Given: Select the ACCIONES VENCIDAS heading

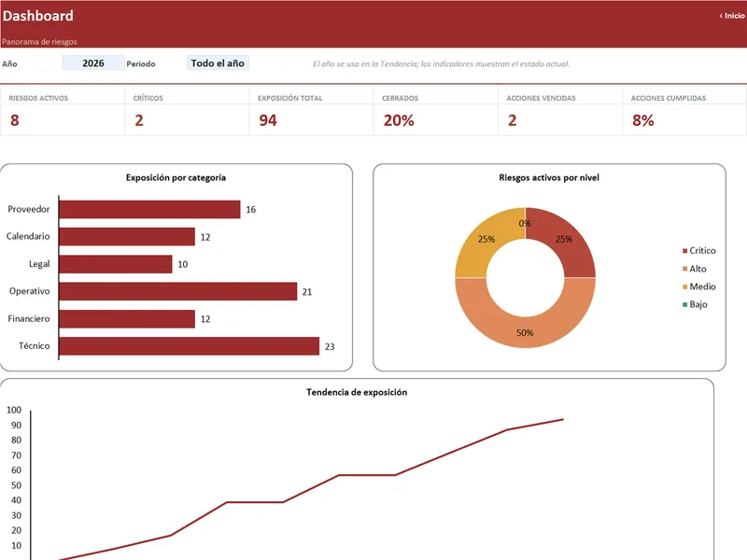Looking at the screenshot, I should pos(542,98).
